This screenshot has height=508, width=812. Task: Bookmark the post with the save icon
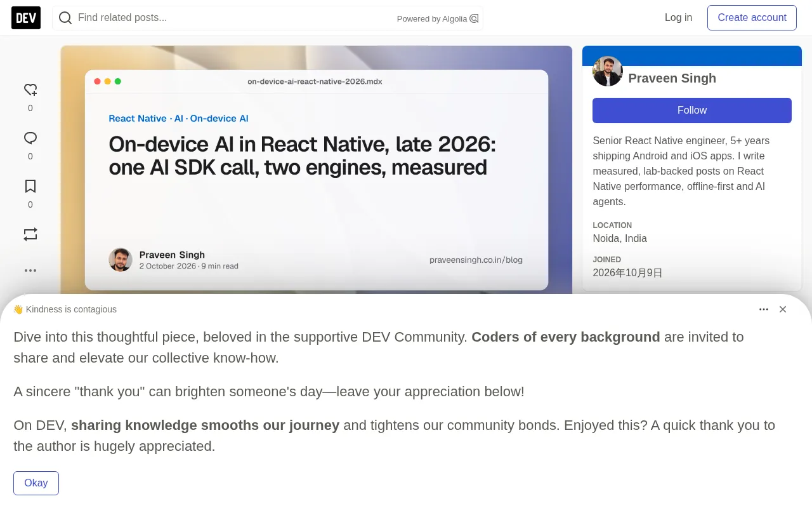pos(30,186)
